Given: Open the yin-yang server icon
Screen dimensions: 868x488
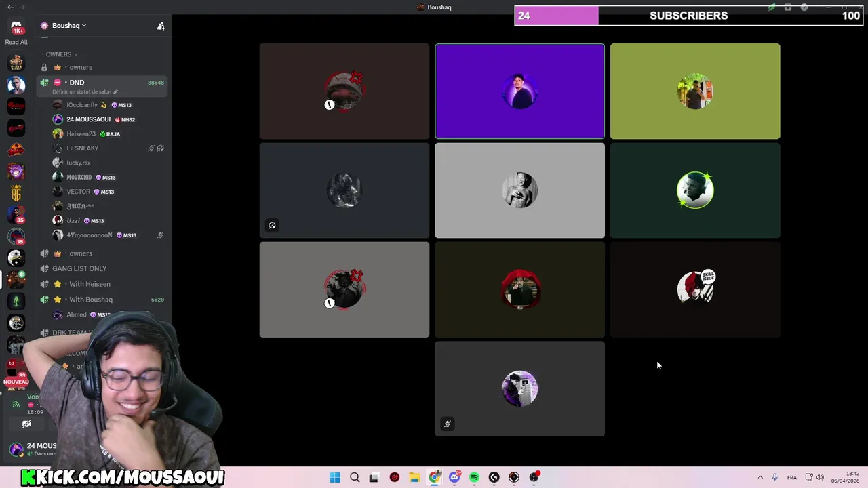Looking at the screenshot, I should pos(16,258).
